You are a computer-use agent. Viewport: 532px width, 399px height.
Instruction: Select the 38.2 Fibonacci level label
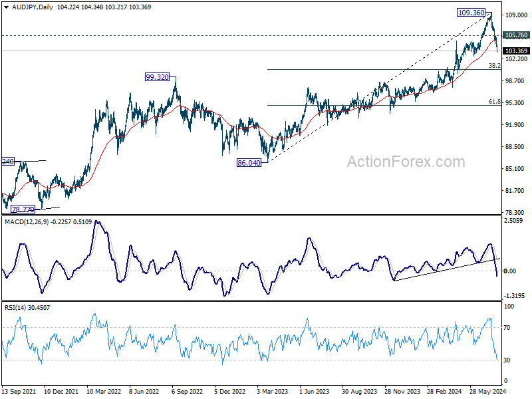tap(494, 65)
